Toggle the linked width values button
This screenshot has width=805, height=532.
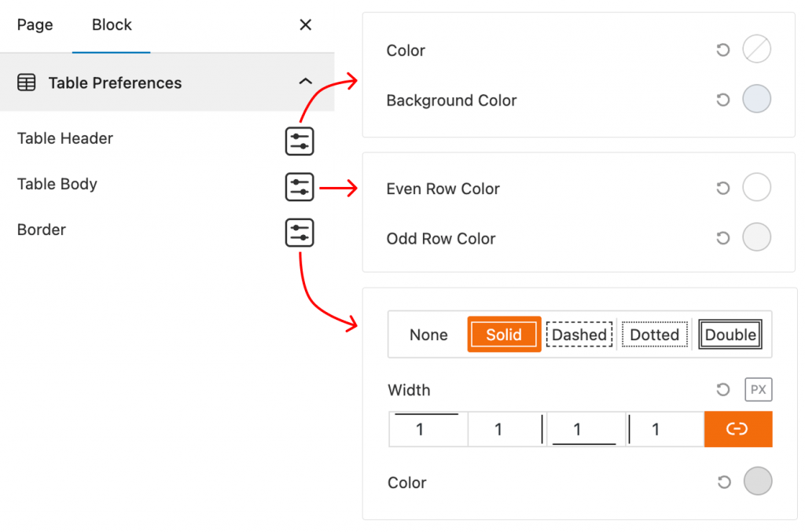737,429
